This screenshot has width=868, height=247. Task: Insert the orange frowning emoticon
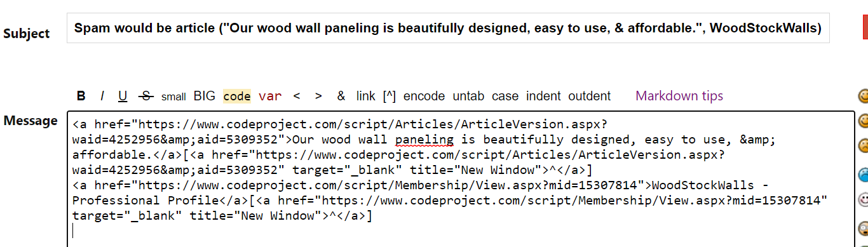click(864, 146)
